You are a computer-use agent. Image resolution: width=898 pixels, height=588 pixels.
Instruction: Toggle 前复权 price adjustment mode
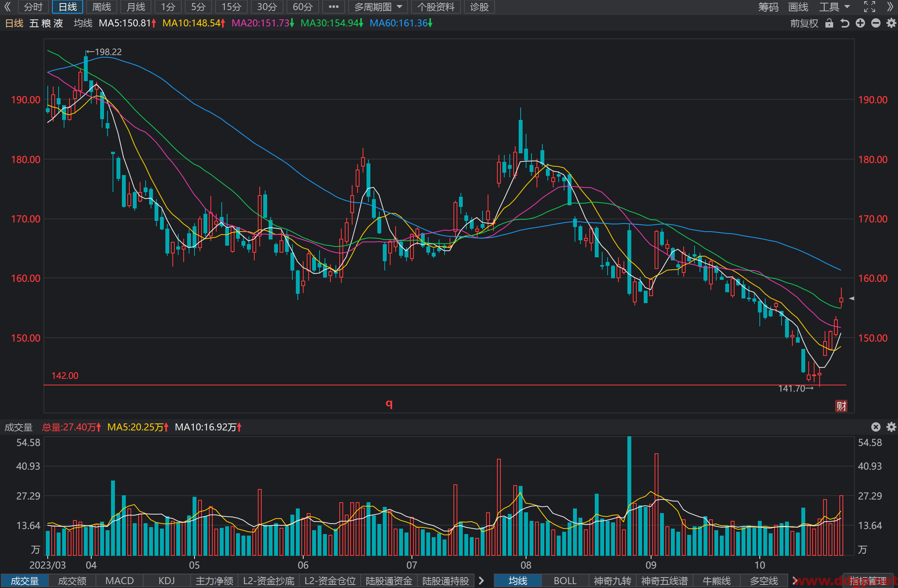[x=804, y=23]
